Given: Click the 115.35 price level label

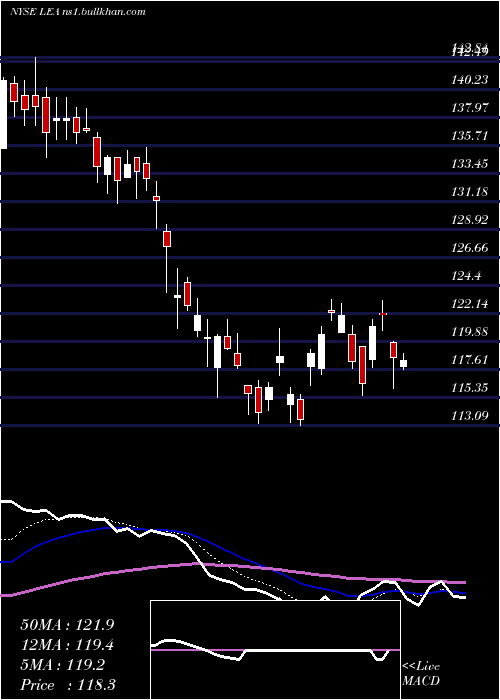Looking at the screenshot, I should (470, 388).
